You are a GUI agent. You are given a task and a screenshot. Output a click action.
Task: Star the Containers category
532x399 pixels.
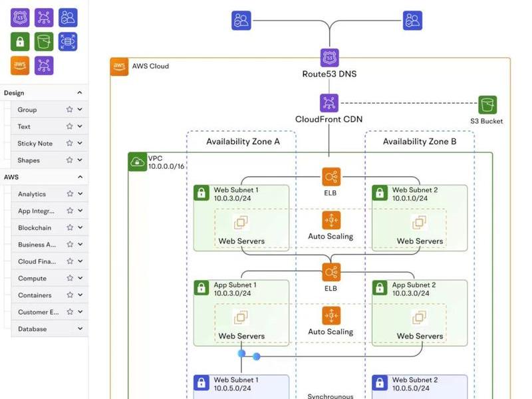click(70, 295)
